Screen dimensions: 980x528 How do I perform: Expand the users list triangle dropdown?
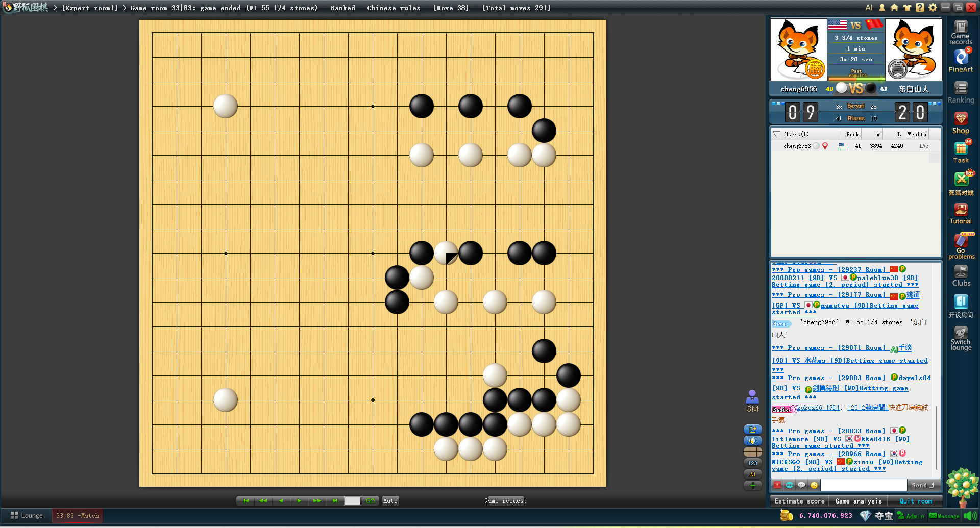click(x=776, y=134)
